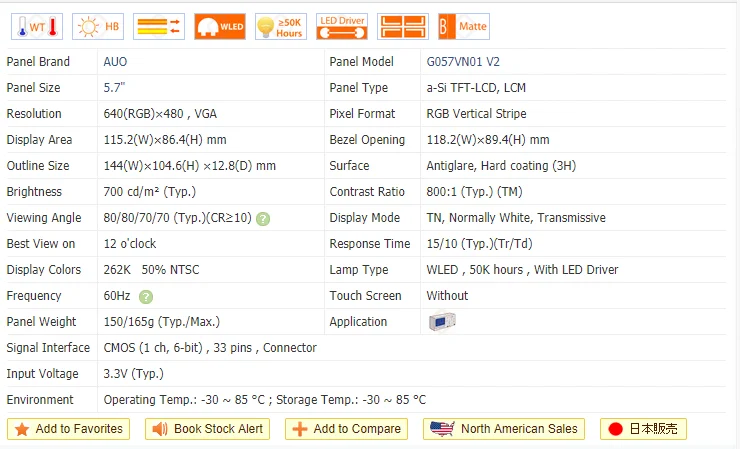Image resolution: width=740 pixels, height=449 pixels.
Task: Click the Lamp Type label
Action: 359,270
